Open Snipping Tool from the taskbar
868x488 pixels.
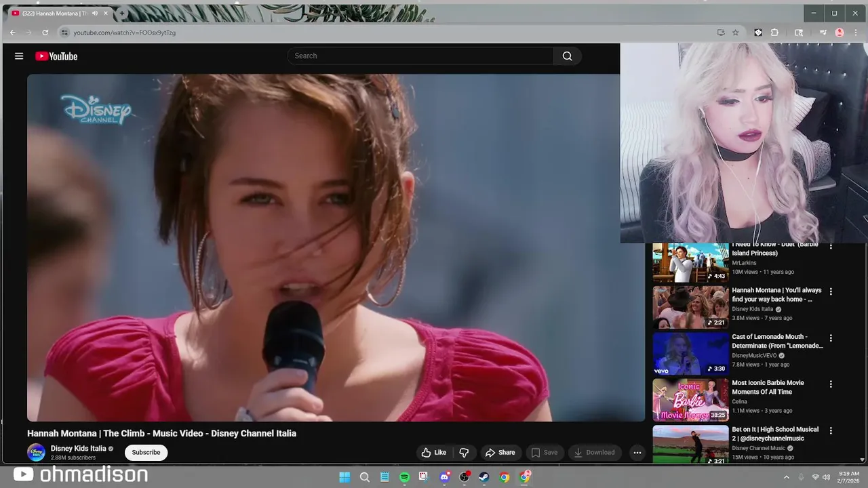[x=424, y=477]
